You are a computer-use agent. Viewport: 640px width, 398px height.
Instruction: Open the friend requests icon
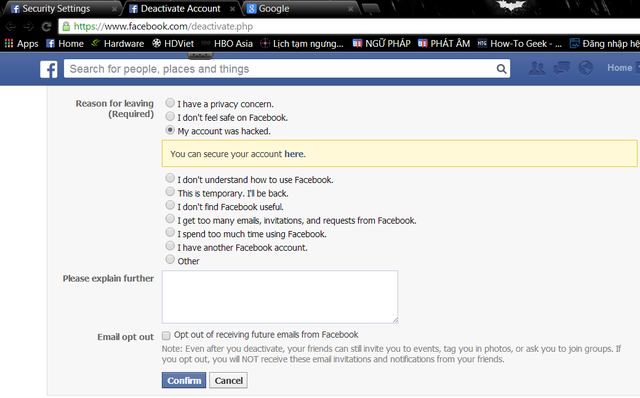pos(537,68)
